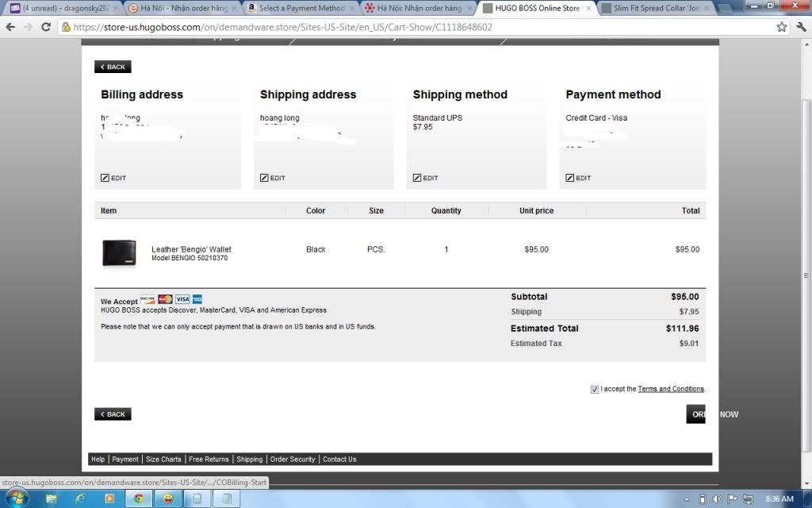Open the Free Returns footer link
812x508 pixels.
point(209,459)
